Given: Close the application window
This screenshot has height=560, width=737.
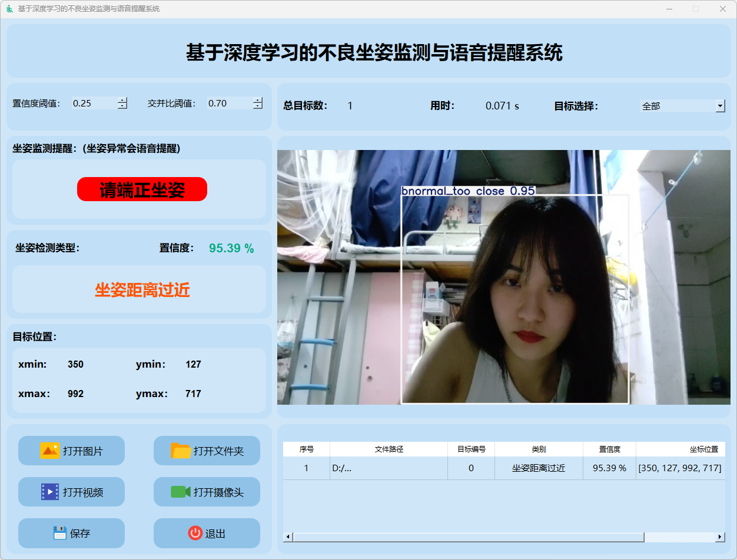Looking at the screenshot, I should 723,9.
